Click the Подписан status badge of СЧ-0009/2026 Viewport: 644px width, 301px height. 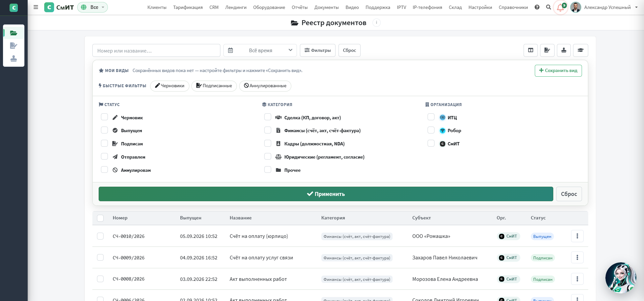point(543,258)
